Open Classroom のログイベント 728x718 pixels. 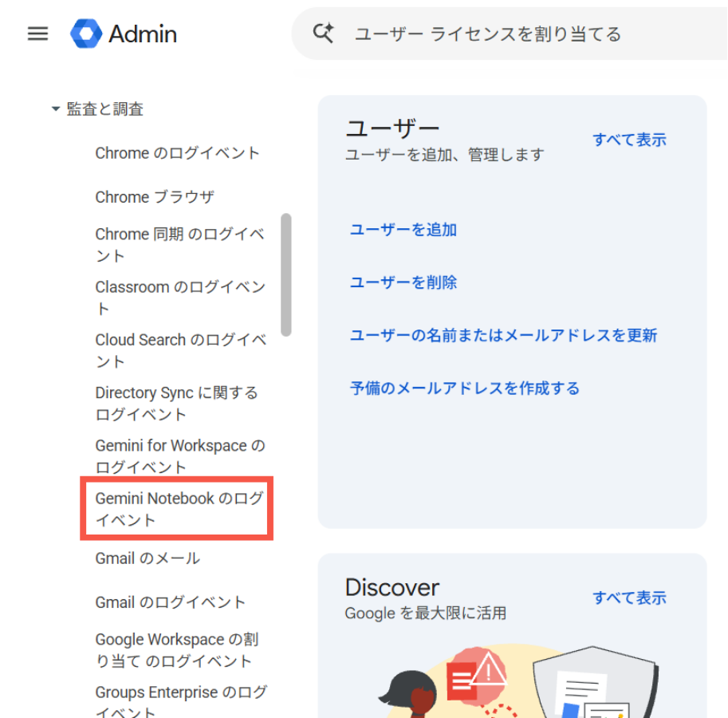(x=179, y=298)
